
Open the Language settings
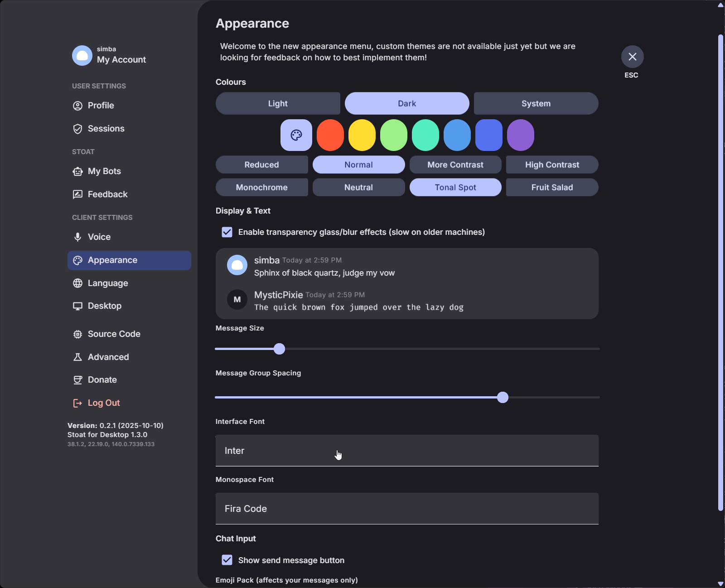[x=129, y=283]
